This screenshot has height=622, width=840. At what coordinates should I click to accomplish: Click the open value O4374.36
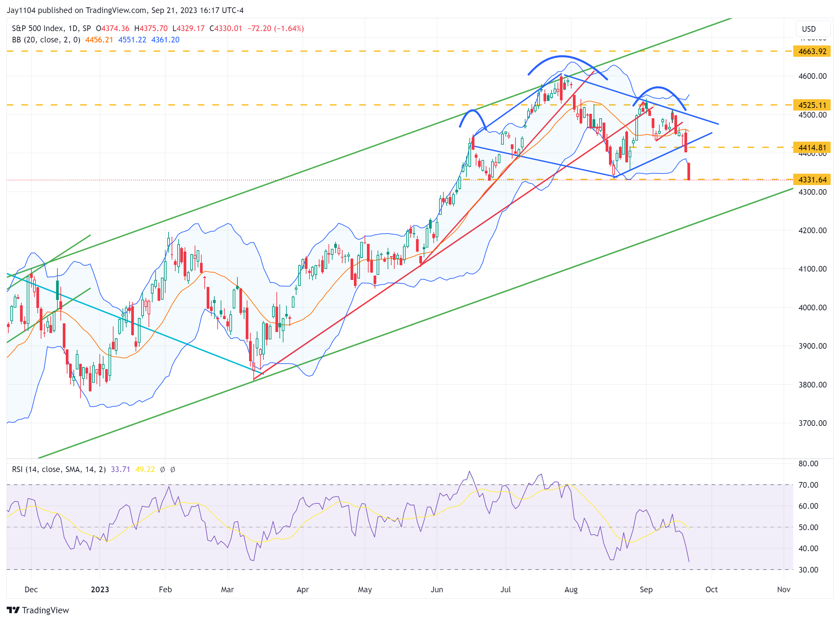tap(113, 29)
